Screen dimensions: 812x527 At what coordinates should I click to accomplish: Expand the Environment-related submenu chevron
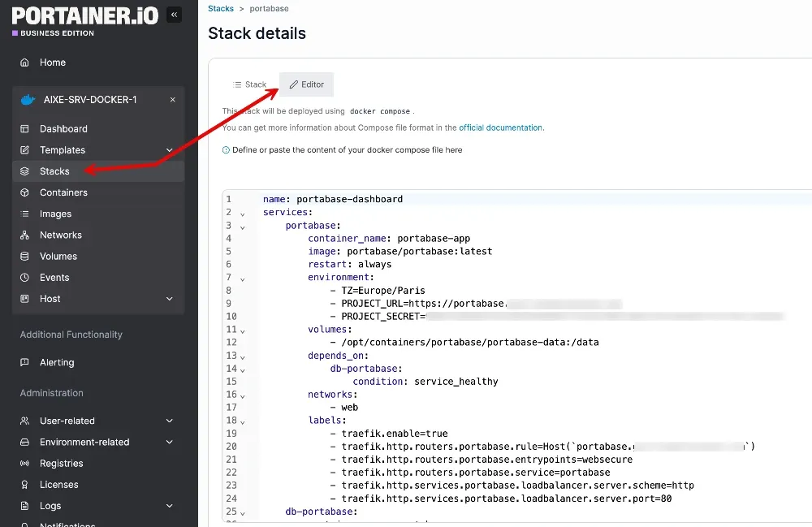(x=170, y=442)
